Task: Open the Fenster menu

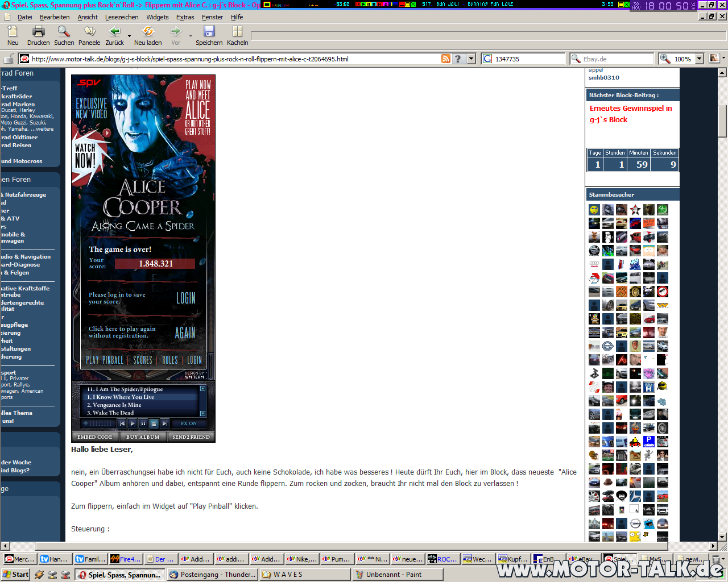Action: (212, 17)
